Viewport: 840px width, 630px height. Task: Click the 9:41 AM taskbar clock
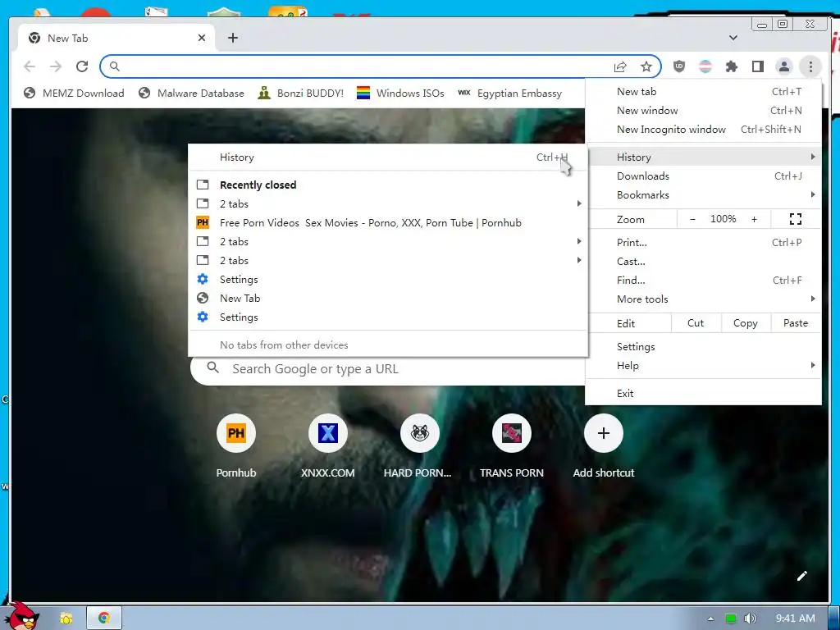click(796, 619)
